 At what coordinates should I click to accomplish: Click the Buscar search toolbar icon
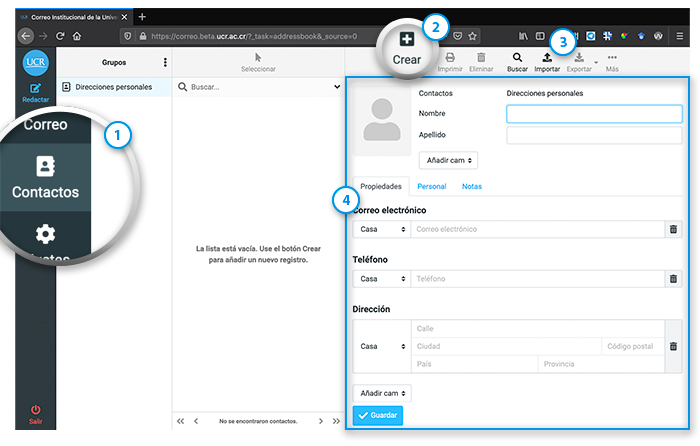517,62
